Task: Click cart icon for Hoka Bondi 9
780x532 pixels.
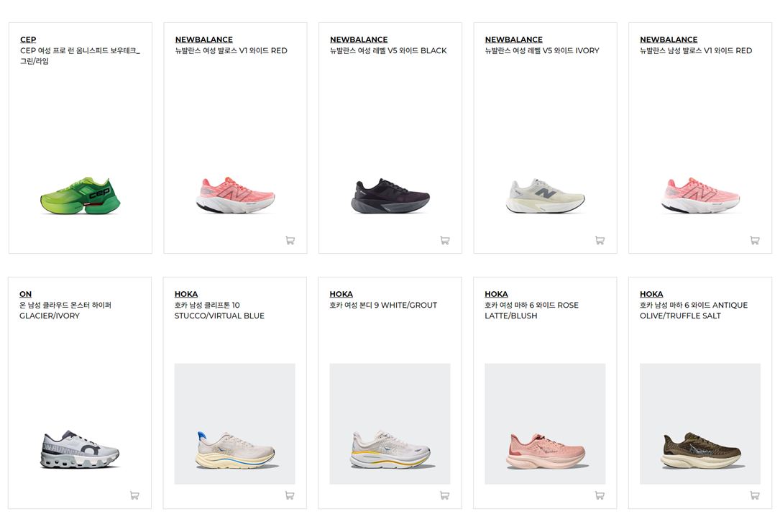Action: pyautogui.click(x=445, y=495)
